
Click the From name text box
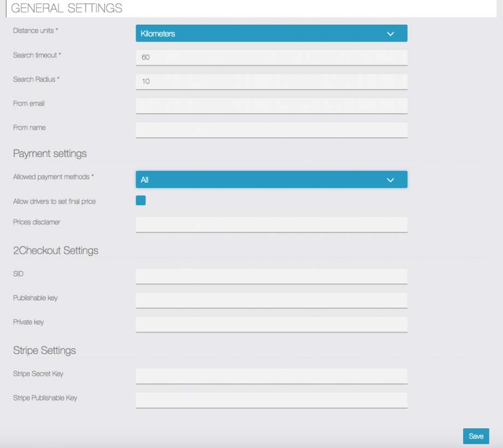tap(271, 130)
